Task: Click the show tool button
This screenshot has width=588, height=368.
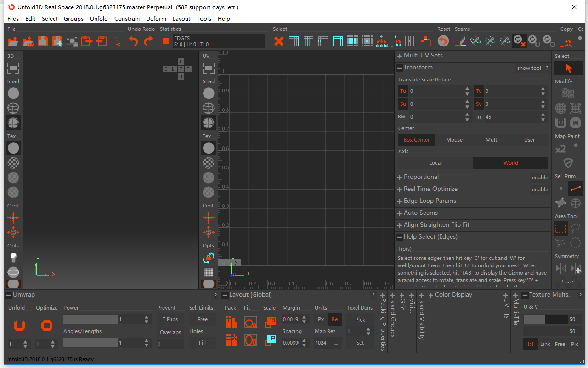Action: coord(529,68)
